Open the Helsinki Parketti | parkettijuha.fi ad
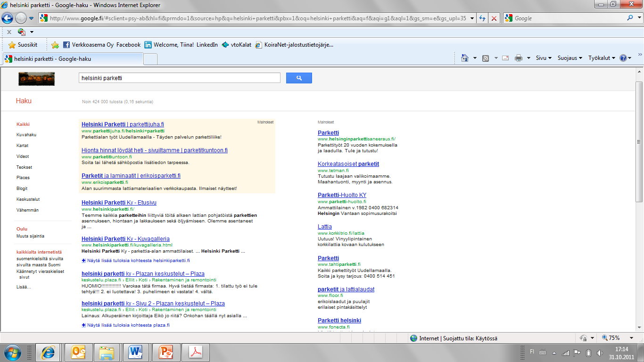 pyautogui.click(x=123, y=124)
